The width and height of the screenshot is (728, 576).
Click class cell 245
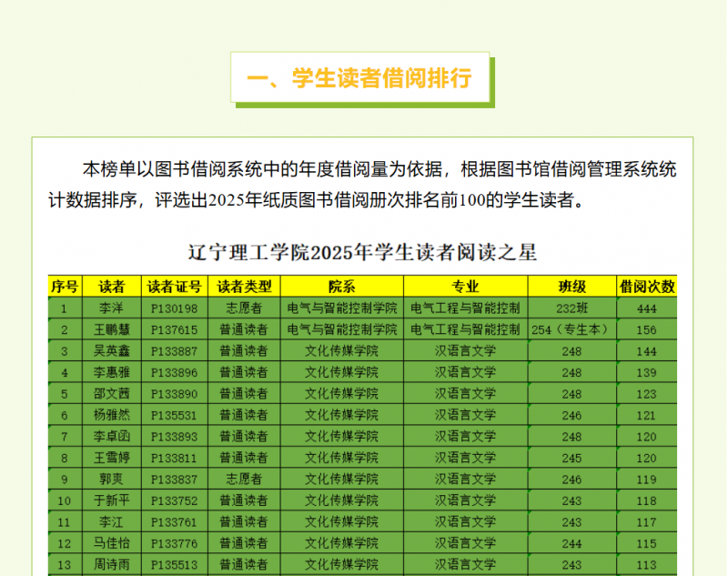[572, 458]
